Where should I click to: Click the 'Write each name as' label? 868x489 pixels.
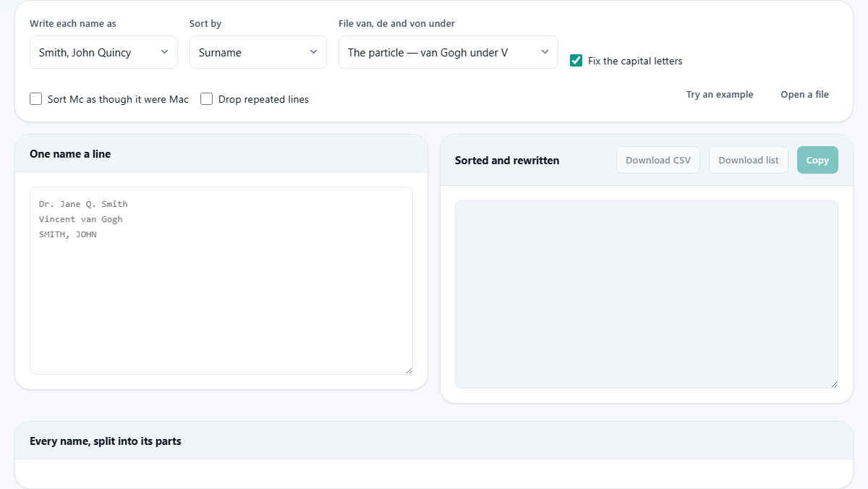coord(73,23)
